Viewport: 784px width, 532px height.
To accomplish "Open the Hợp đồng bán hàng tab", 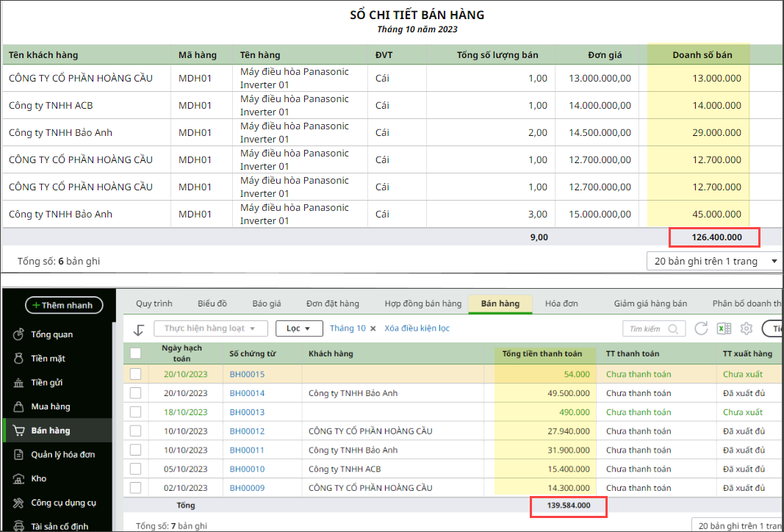I will pos(423,303).
